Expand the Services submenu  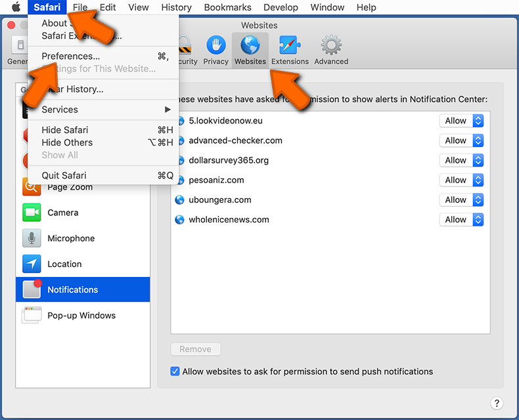pos(103,110)
